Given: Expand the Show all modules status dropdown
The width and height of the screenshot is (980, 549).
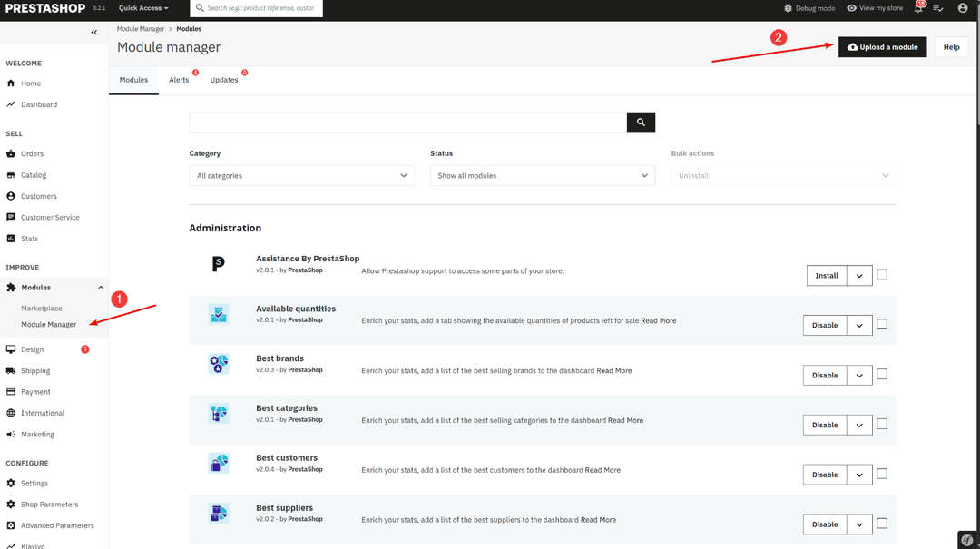Looking at the screenshot, I should [542, 176].
